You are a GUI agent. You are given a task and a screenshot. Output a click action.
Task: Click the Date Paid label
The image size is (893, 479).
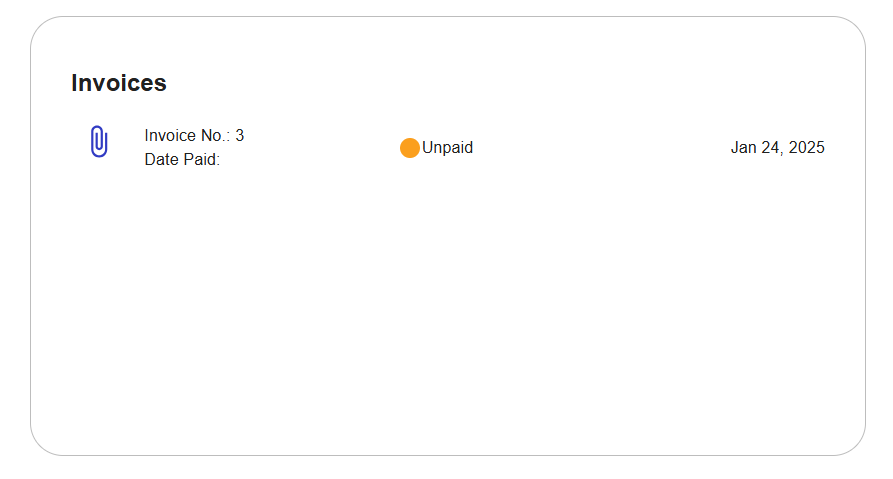point(182,159)
